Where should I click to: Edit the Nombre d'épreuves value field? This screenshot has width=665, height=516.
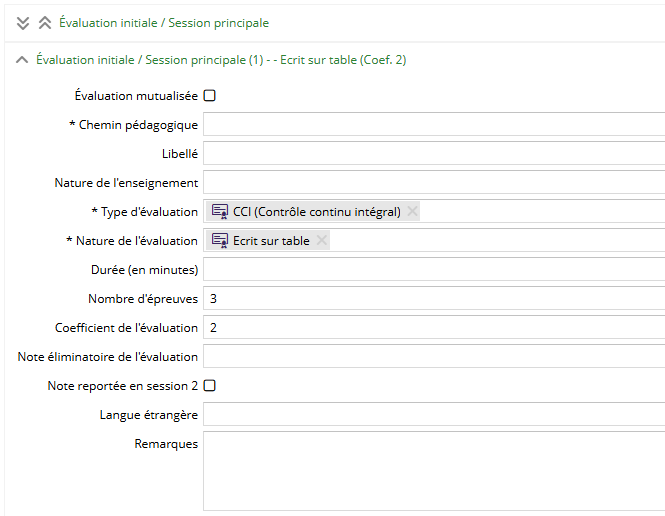(x=434, y=298)
